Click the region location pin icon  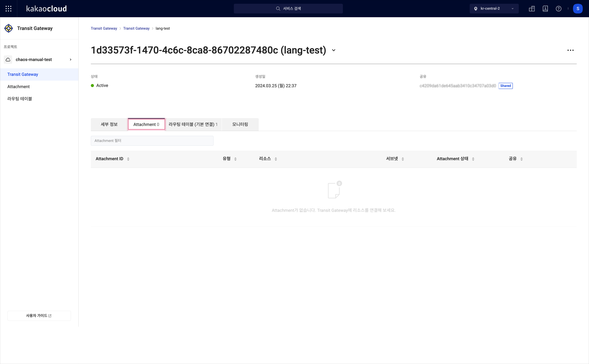coord(476,9)
